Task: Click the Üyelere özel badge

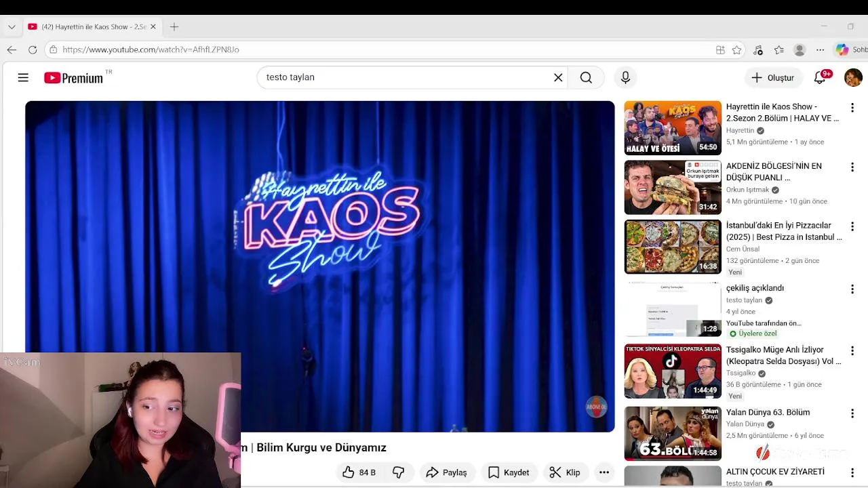Action: coord(753,333)
